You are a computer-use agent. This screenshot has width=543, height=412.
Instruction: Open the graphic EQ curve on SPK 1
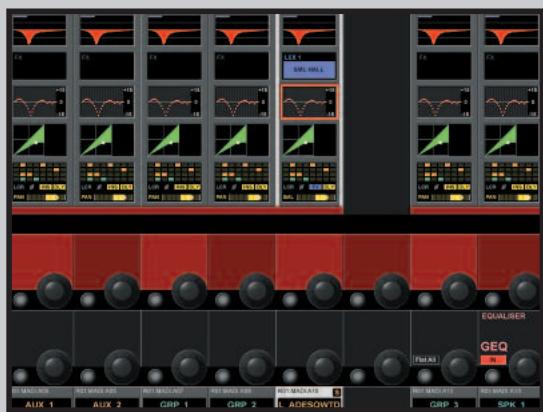pos(512,102)
